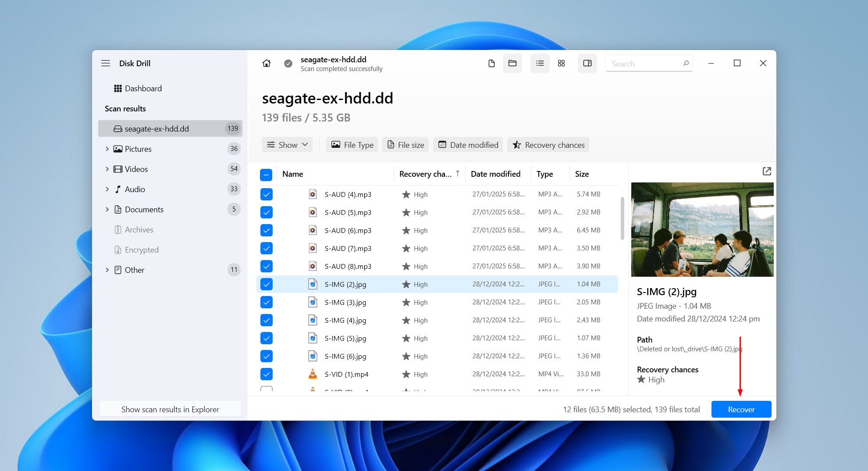
Task: Click the star icon in S-AUD (6).mp3 row
Action: [406, 230]
